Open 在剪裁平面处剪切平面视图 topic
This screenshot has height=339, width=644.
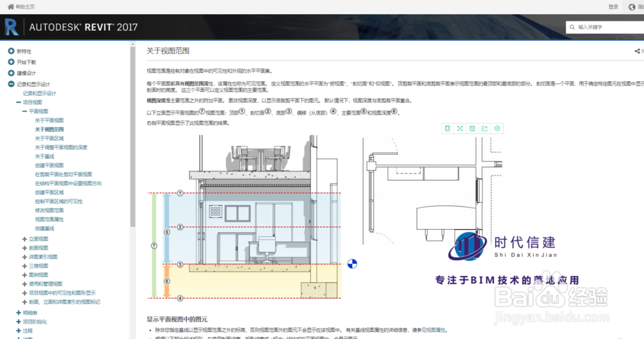pyautogui.click(x=64, y=174)
